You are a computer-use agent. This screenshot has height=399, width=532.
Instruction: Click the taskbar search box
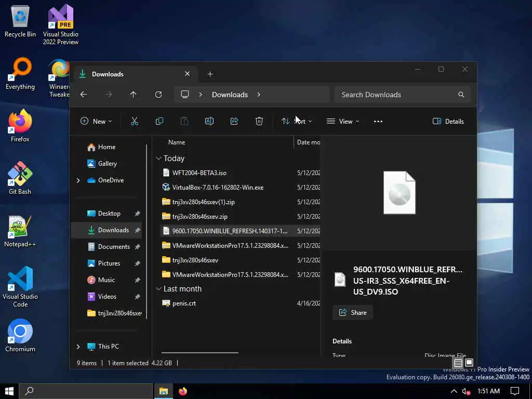click(86, 391)
